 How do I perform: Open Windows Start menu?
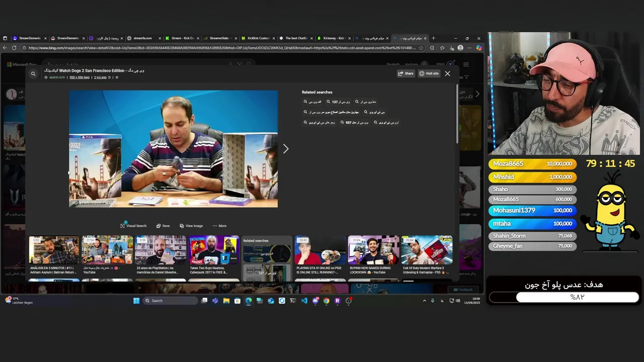pos(136,301)
